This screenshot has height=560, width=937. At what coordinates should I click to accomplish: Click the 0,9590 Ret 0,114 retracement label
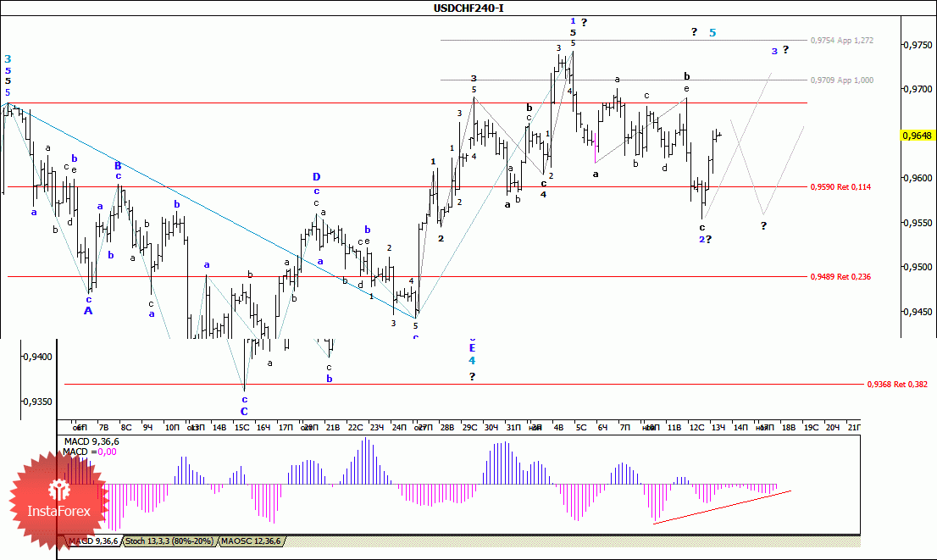click(x=840, y=186)
